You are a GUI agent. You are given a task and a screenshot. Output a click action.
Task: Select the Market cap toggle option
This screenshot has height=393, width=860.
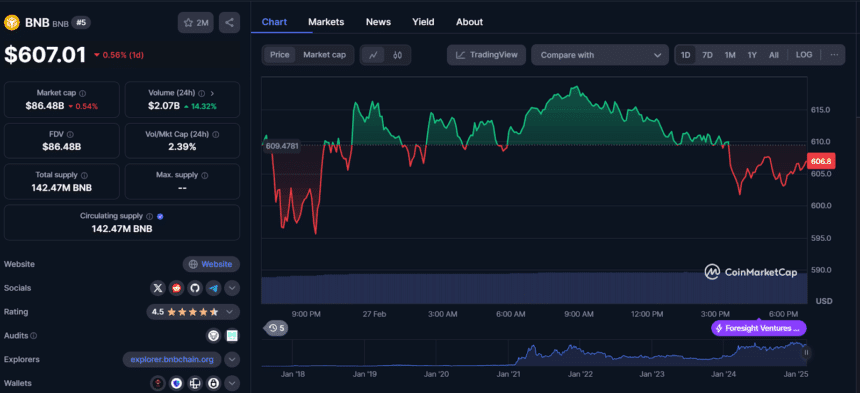point(325,55)
